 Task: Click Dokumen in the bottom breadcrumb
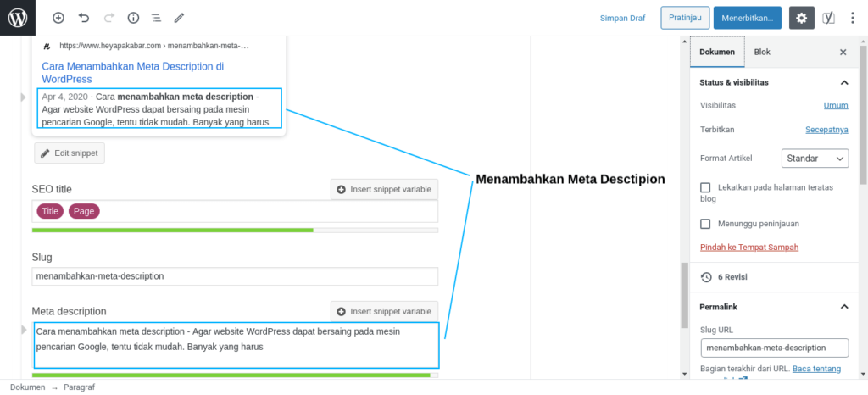pos(28,387)
